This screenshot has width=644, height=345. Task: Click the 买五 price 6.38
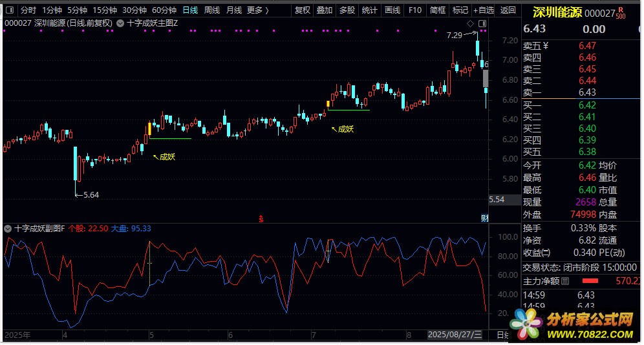(x=587, y=152)
